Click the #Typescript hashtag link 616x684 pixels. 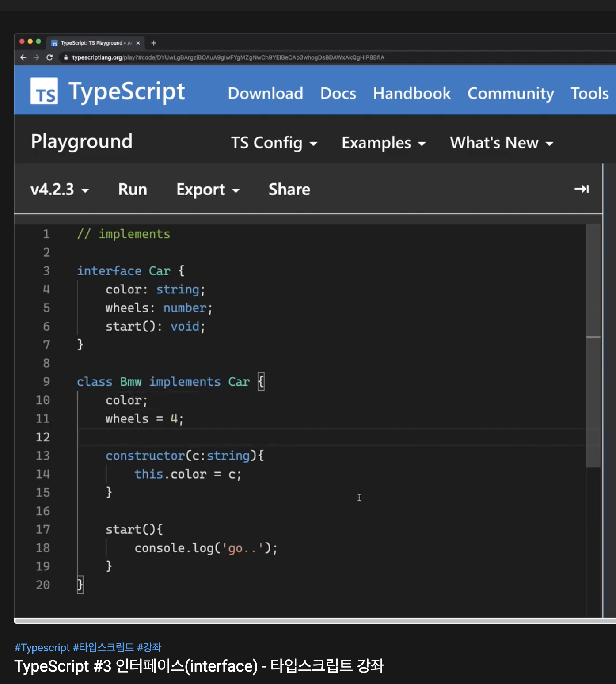pyautogui.click(x=42, y=647)
